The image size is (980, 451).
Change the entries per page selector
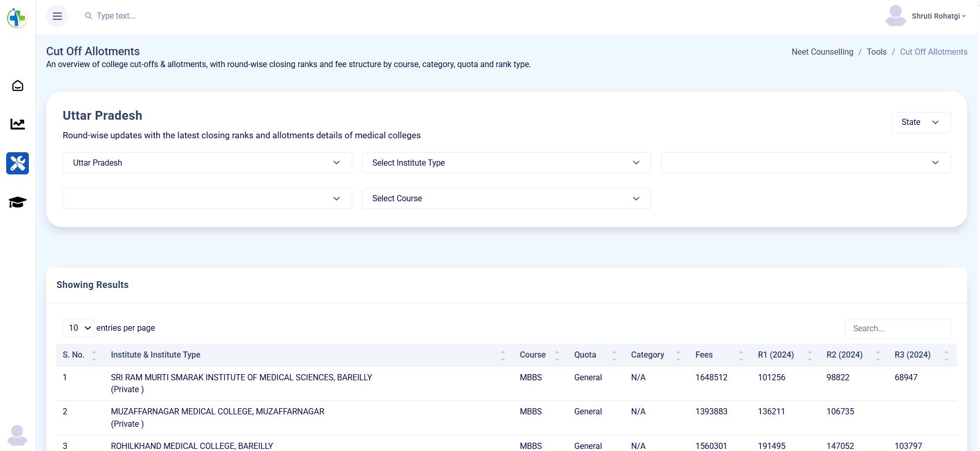tap(78, 328)
